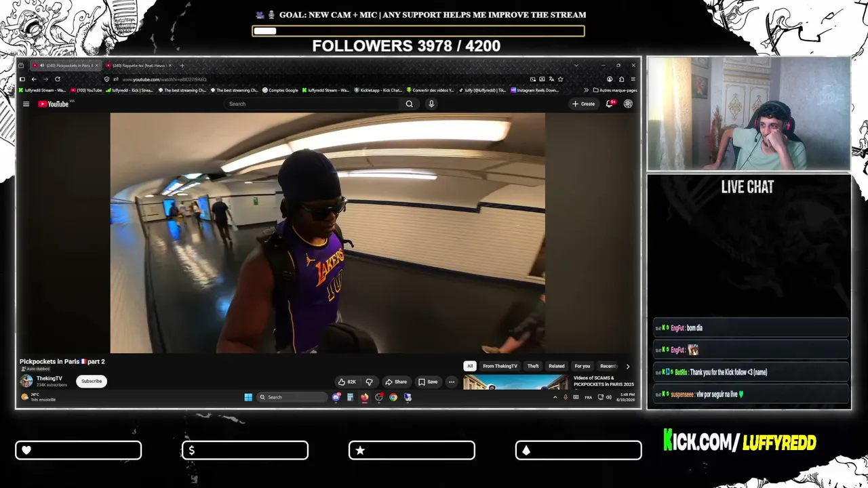Start voice search with the microphone icon

click(x=431, y=104)
